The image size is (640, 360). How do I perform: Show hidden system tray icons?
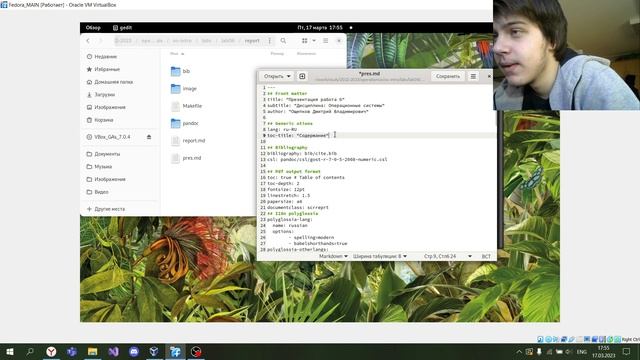[519, 352]
